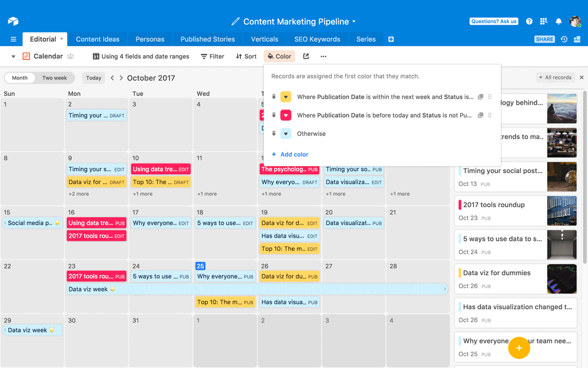Switch to Personas tab
This screenshot has height=368, width=588.
pyautogui.click(x=150, y=39)
